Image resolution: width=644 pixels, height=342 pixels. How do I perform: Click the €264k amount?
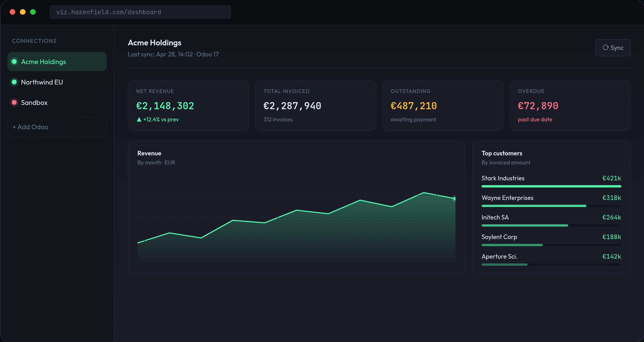click(612, 217)
